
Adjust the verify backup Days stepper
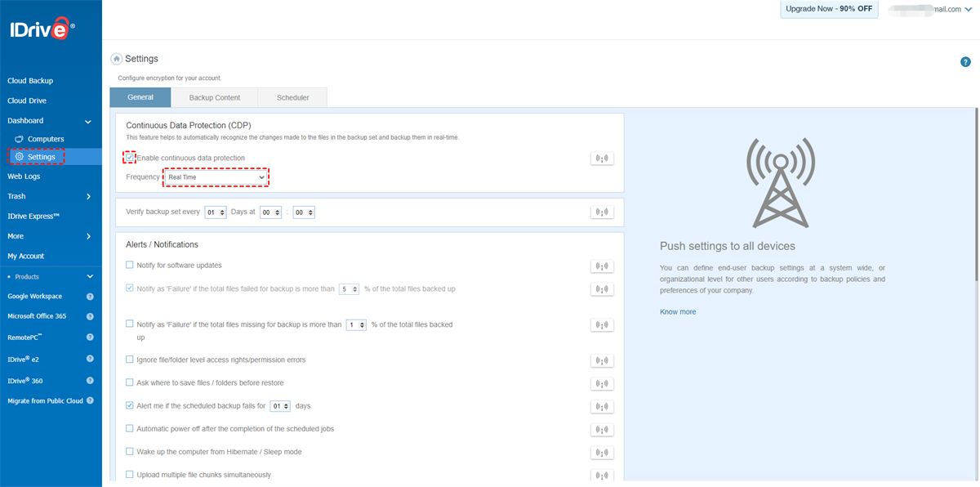(x=216, y=212)
